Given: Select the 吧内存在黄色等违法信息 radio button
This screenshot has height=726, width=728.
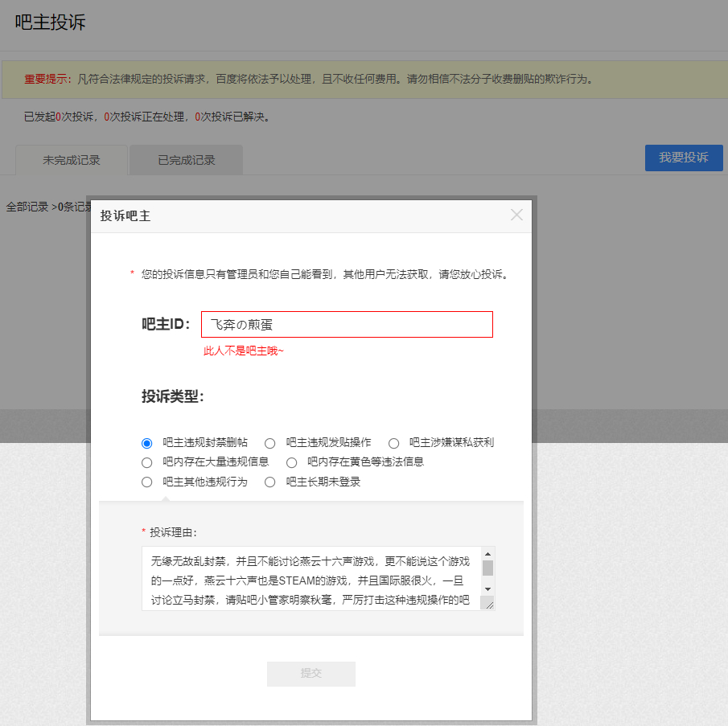Looking at the screenshot, I should [x=292, y=462].
